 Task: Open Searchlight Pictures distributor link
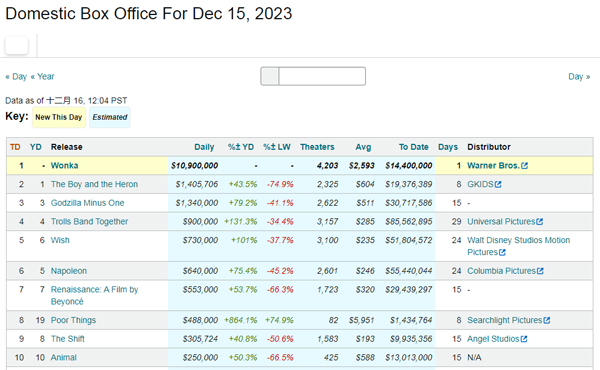point(504,320)
